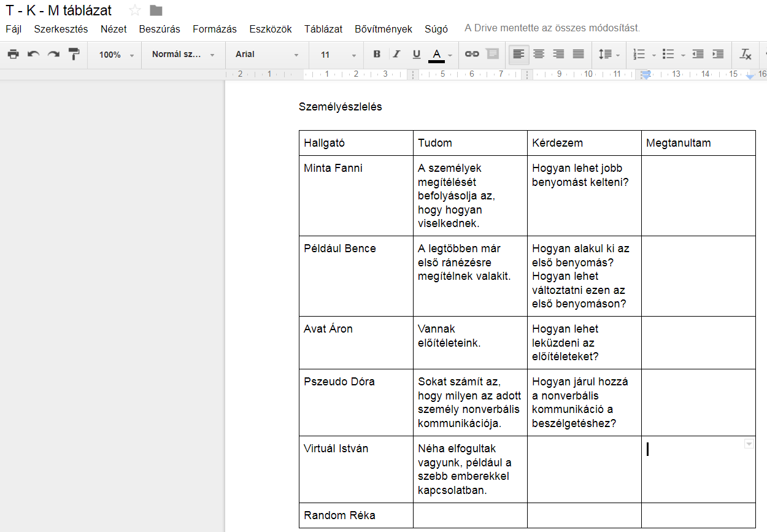
Task: Toggle Bold formatting
Action: [x=377, y=54]
